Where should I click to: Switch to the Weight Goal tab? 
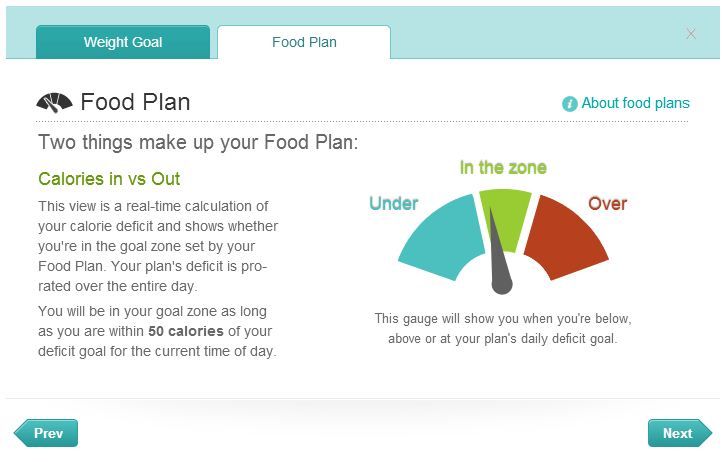point(123,42)
